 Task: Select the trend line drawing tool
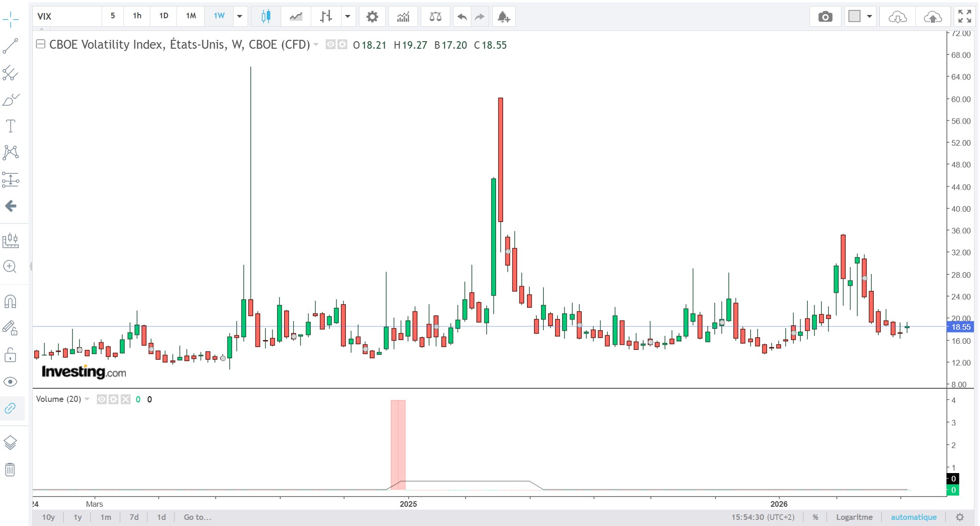[10, 46]
